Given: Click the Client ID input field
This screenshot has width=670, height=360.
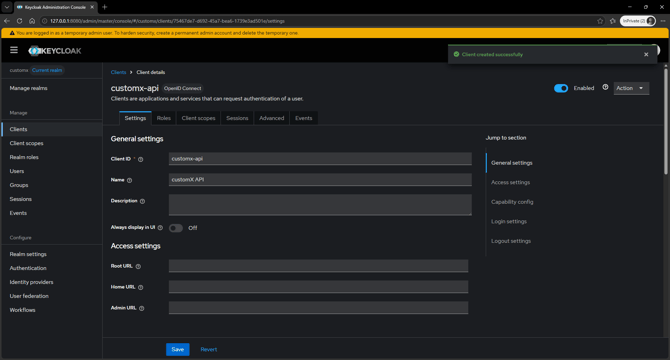Looking at the screenshot, I should (320, 159).
